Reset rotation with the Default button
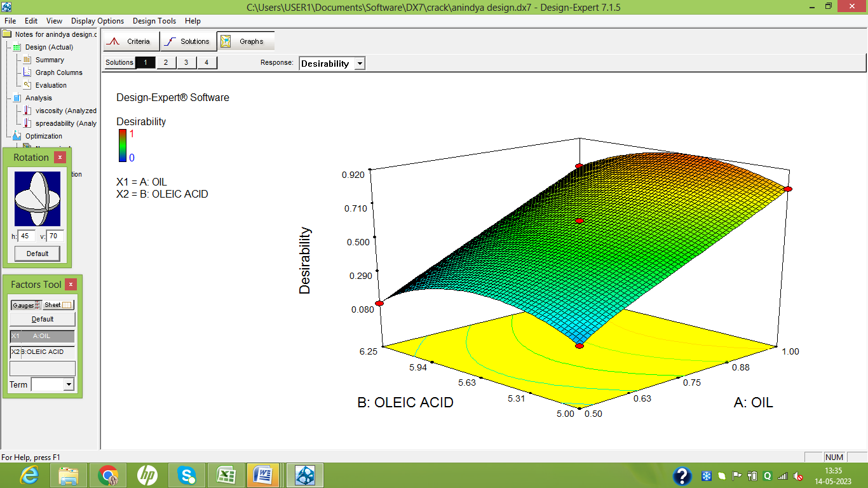The width and height of the screenshot is (868, 488). [37, 254]
